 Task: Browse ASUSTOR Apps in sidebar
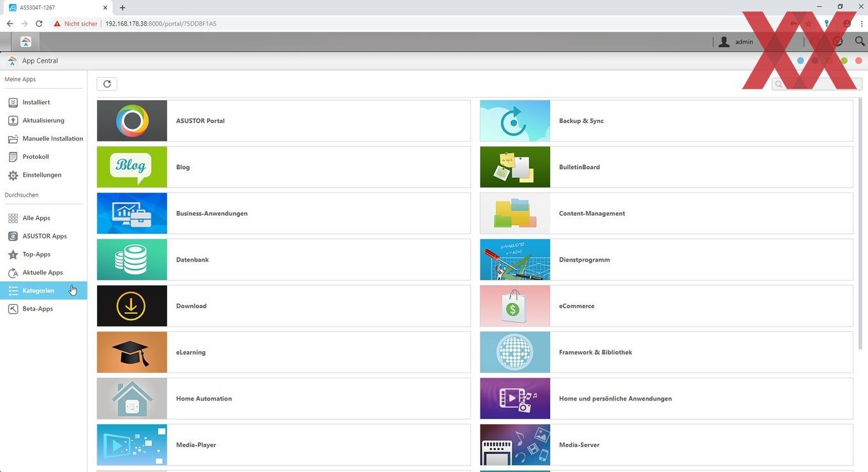(x=43, y=236)
